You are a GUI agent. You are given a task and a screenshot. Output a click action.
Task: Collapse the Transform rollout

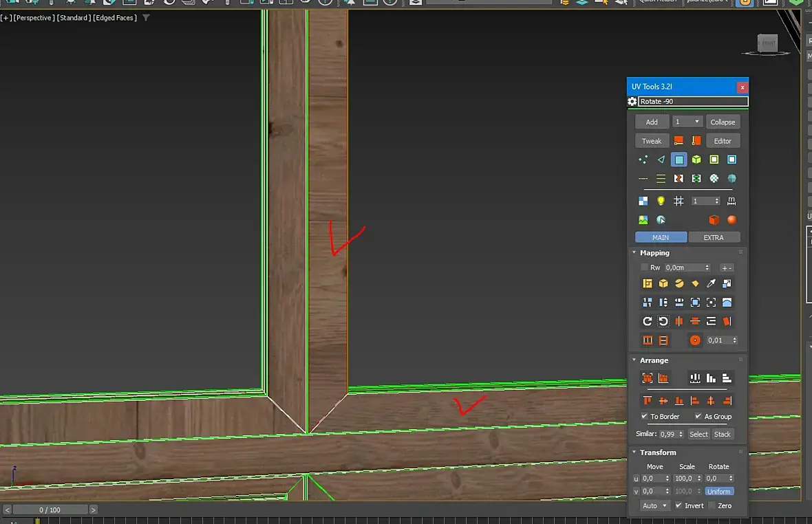tap(634, 452)
